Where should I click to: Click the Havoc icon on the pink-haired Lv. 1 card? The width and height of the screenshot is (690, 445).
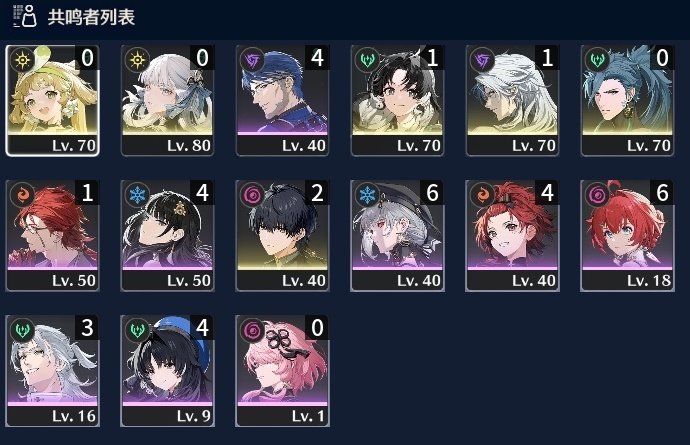tap(252, 329)
